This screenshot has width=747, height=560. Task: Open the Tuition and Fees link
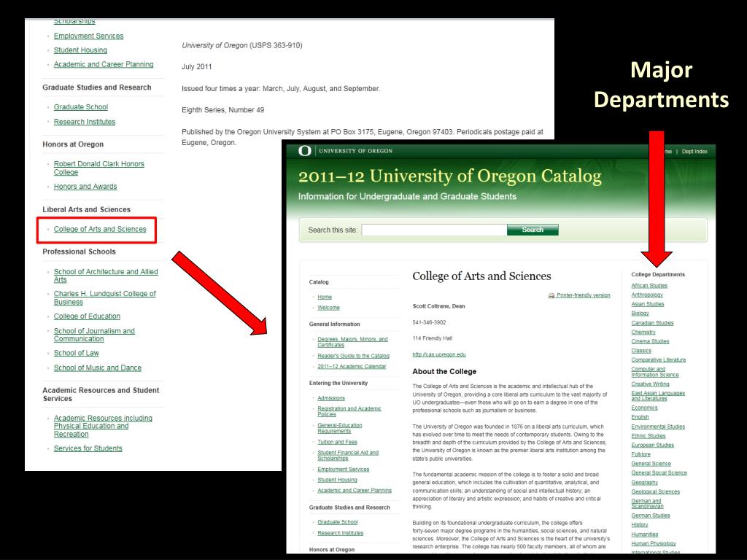point(337,442)
